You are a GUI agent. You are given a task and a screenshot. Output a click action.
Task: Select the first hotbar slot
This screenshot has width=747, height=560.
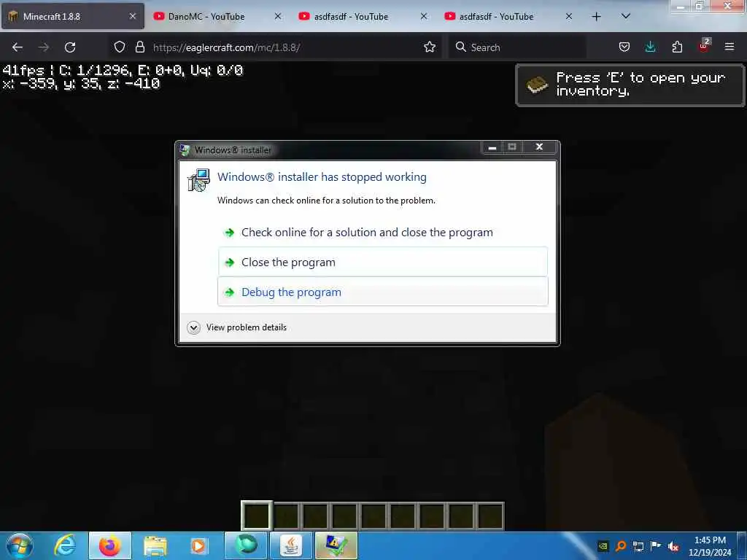(256, 516)
